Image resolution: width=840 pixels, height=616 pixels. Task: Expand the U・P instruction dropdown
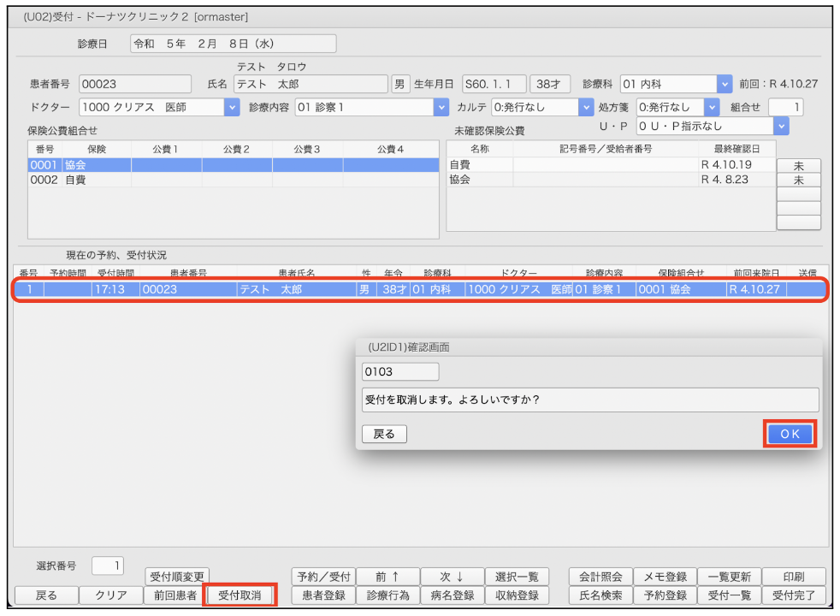[780, 126]
